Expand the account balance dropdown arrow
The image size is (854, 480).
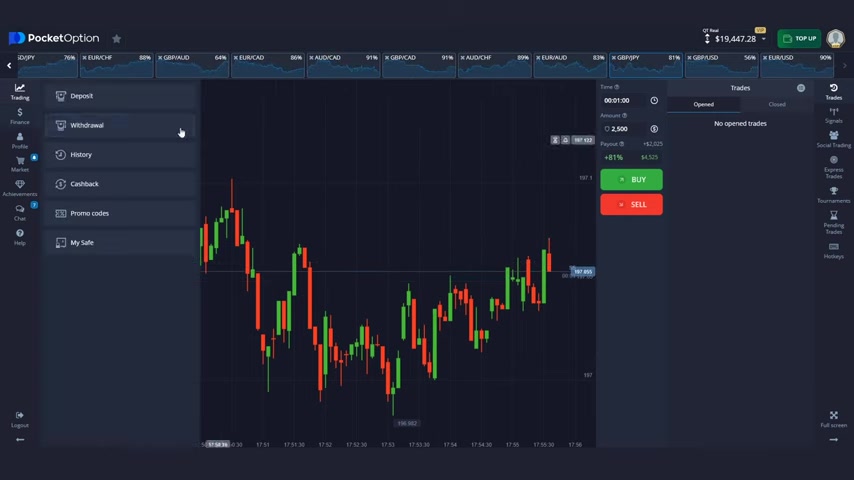(764, 39)
